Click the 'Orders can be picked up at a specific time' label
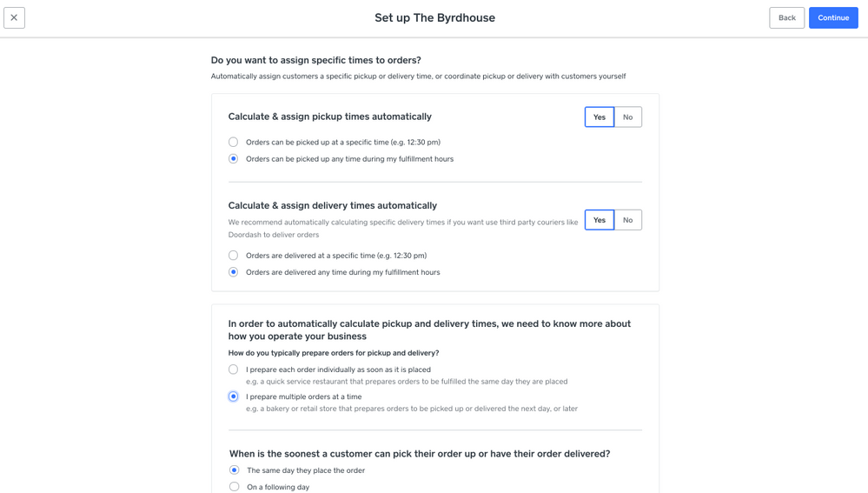This screenshot has width=868, height=493. tap(342, 142)
